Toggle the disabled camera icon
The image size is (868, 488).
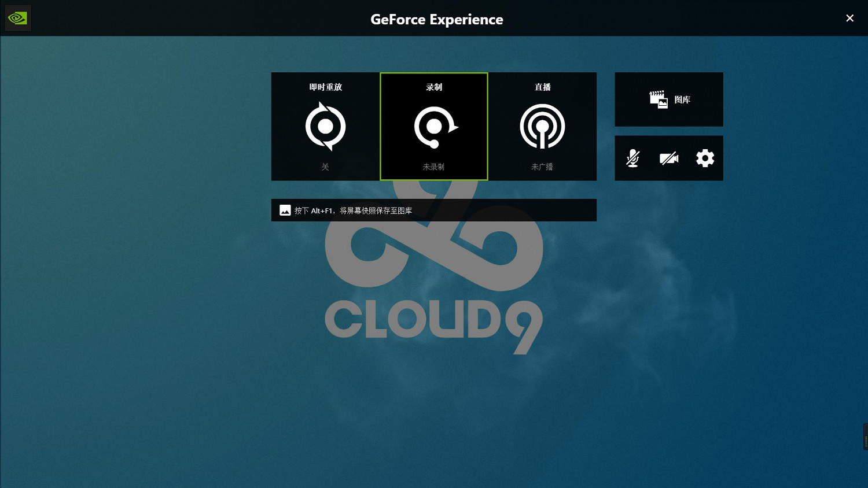click(x=668, y=158)
